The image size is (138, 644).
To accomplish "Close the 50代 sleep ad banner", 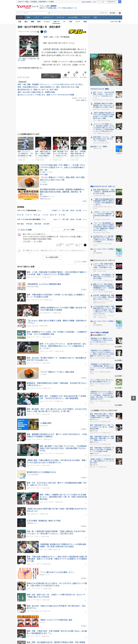I will 121,55.
